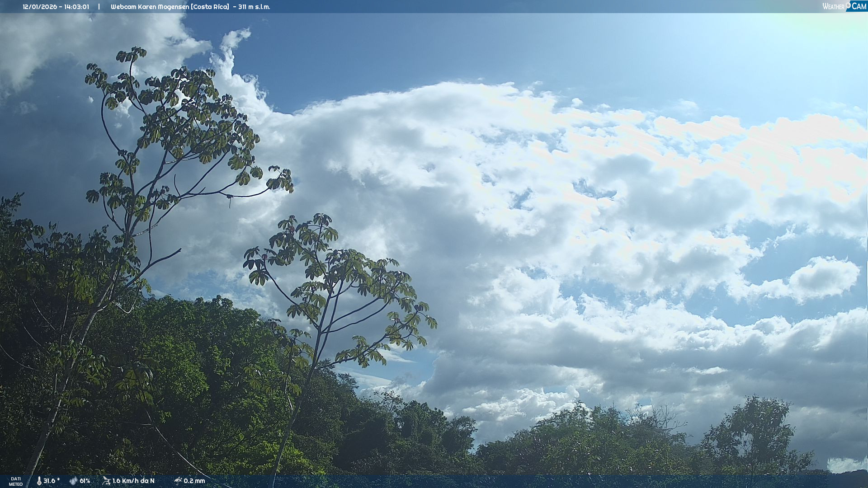The width and height of the screenshot is (868, 488).
Task: Select the 61% humidity reading
Action: [85, 481]
